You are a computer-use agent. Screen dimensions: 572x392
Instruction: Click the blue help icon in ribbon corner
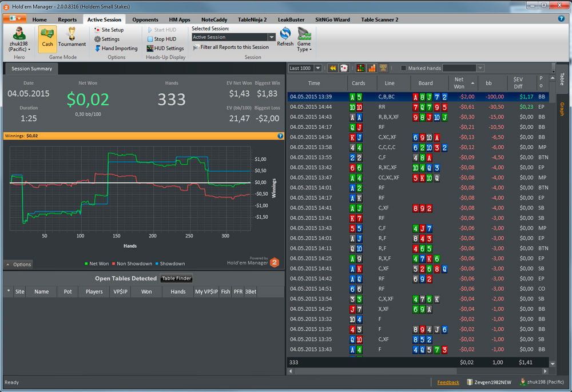(562, 19)
